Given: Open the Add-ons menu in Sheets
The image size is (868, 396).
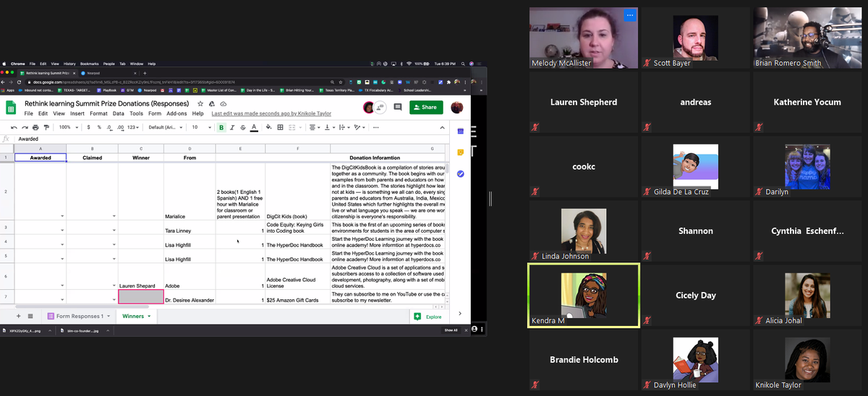Looking at the screenshot, I should tap(176, 113).
